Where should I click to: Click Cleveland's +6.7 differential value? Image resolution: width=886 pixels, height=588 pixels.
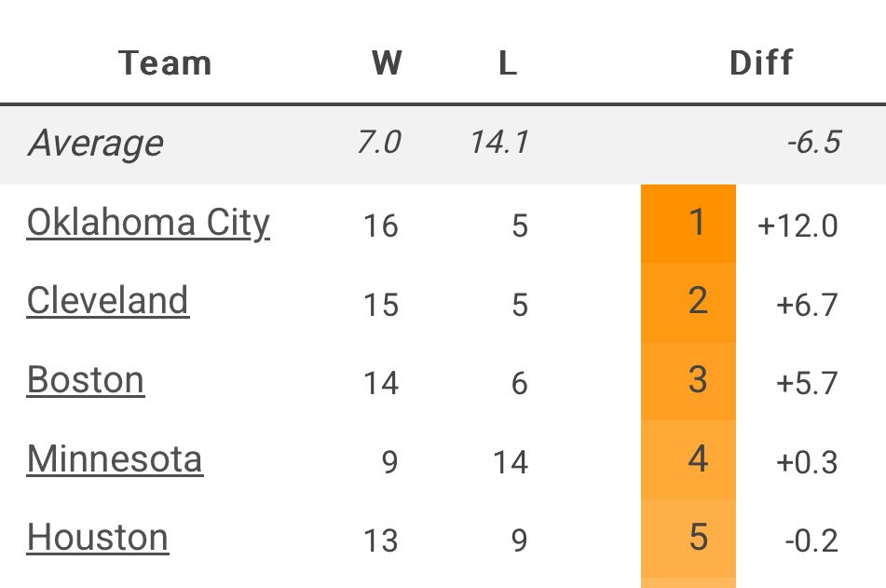tap(807, 306)
